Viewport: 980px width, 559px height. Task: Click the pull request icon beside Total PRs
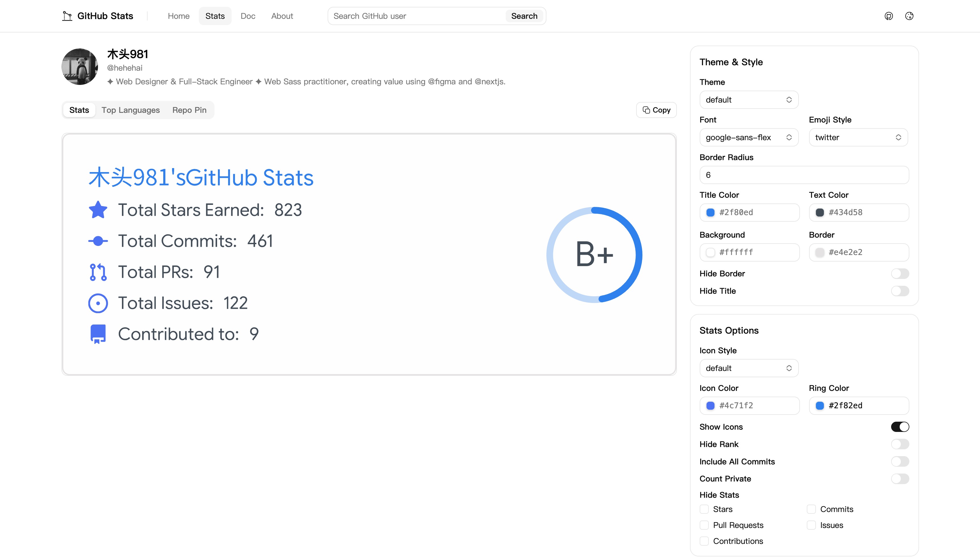tap(98, 272)
